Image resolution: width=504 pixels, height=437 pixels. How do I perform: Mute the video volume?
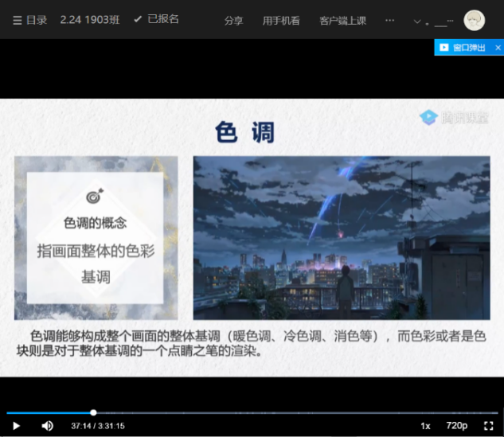tap(47, 426)
